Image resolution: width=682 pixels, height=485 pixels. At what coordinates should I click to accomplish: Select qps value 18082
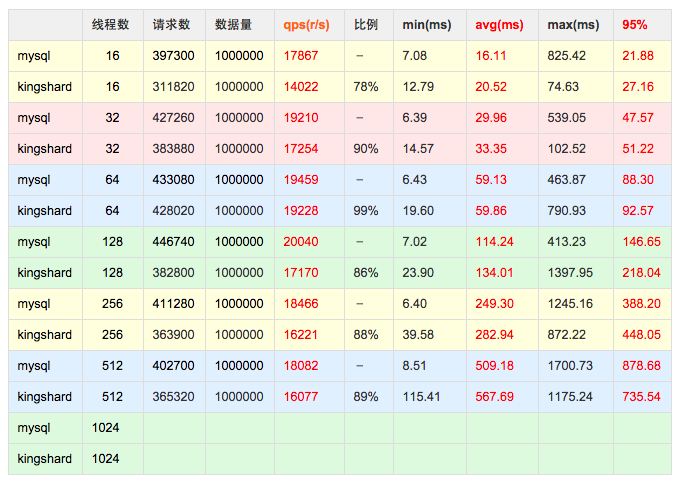(301, 365)
